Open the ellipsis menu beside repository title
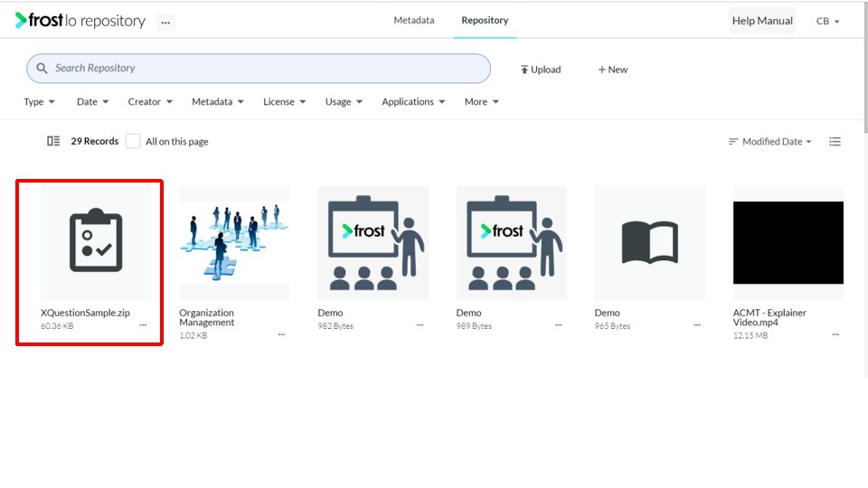This screenshot has width=868, height=488. 165,23
